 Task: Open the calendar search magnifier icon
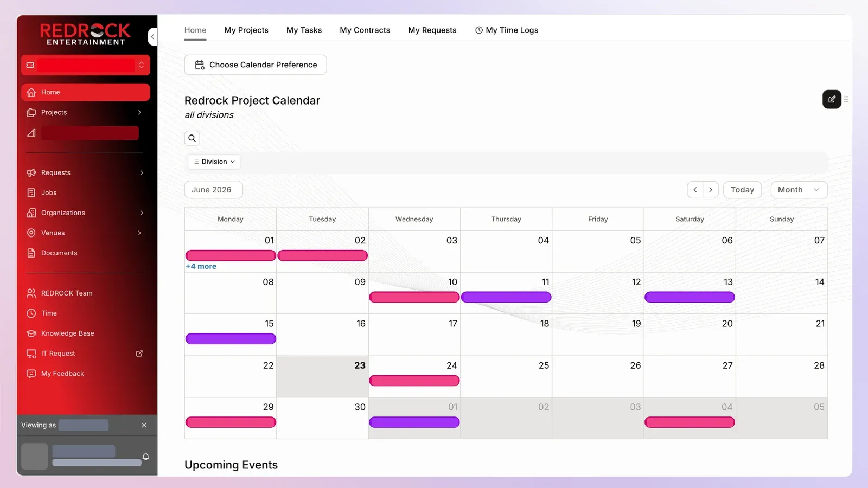coord(192,138)
